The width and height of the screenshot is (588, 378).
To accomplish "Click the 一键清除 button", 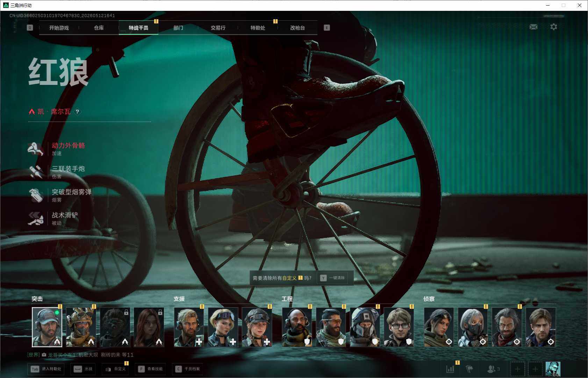I will click(x=332, y=278).
